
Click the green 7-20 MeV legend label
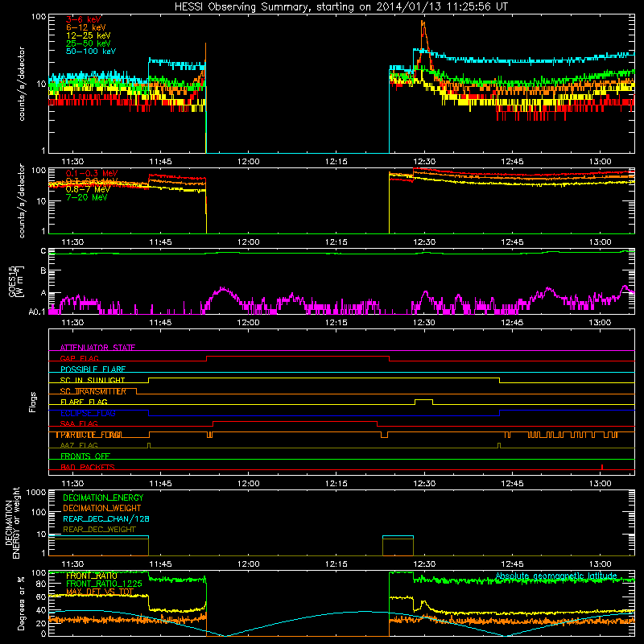pos(87,197)
